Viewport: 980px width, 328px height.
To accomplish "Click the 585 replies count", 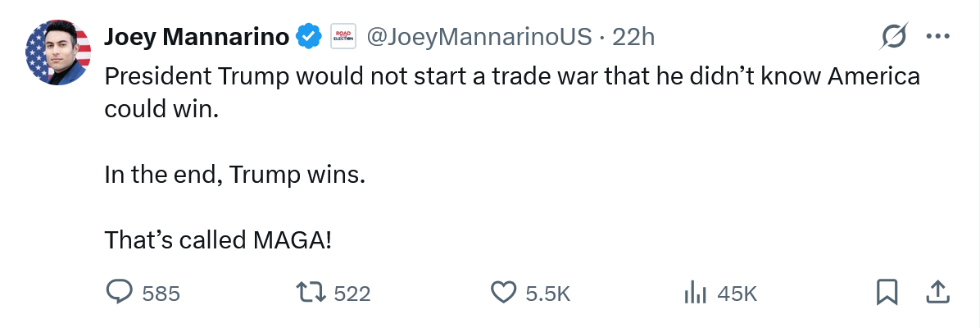I will point(161,294).
